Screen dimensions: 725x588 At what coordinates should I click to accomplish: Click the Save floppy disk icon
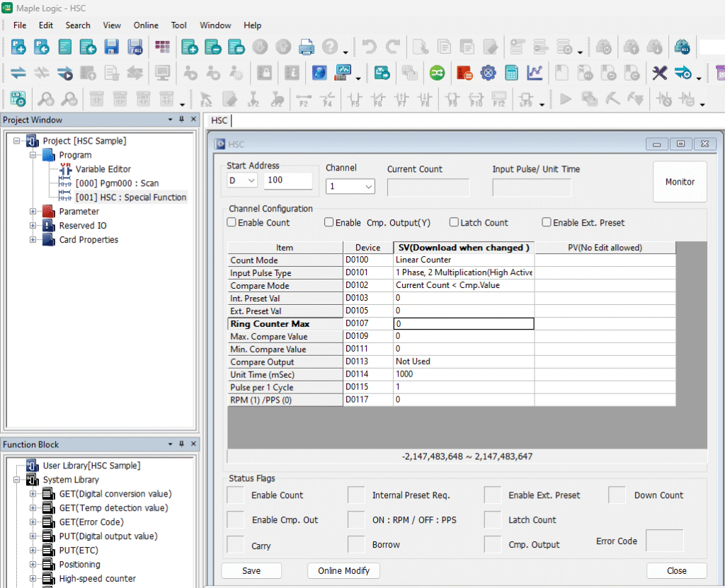(x=111, y=47)
